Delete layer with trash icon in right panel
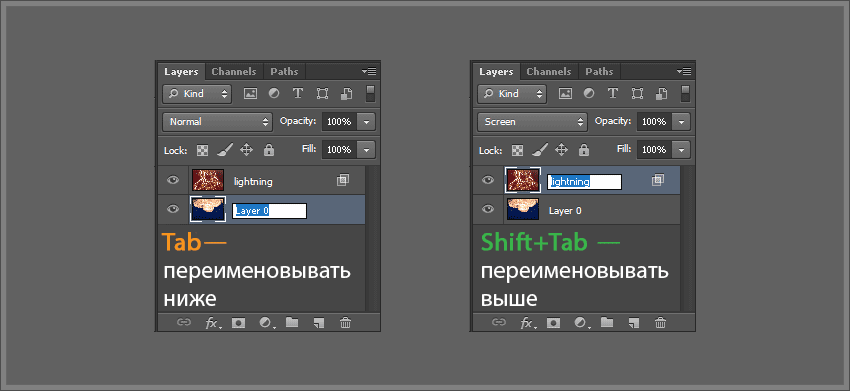Viewport: 850px width, 391px height. (660, 323)
